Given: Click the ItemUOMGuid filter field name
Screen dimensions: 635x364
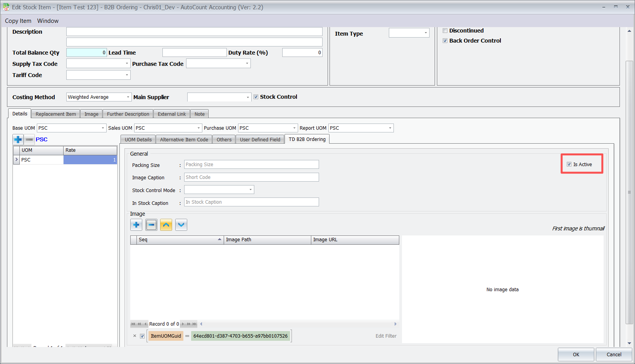Looking at the screenshot, I should pyautogui.click(x=166, y=336).
